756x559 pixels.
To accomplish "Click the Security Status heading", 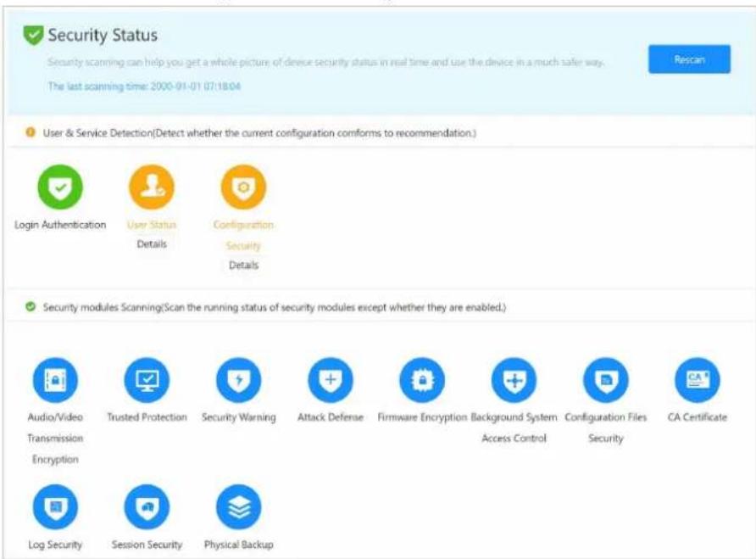I will pyautogui.click(x=103, y=36).
